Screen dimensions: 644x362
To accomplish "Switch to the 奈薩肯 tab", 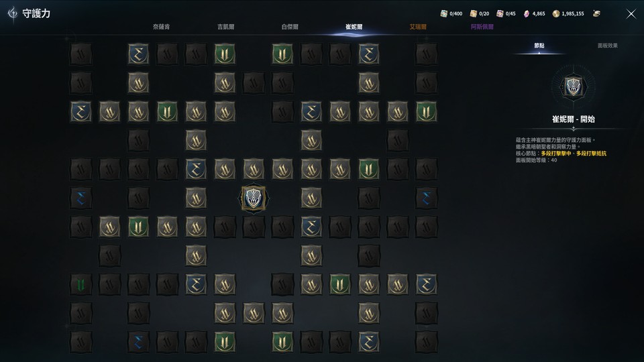I will click(x=162, y=27).
